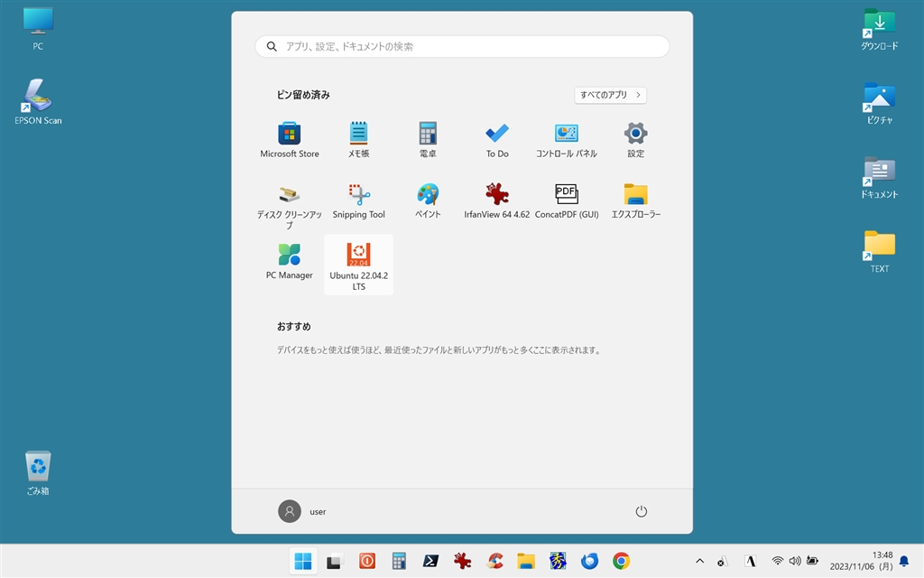Expand hidden system tray icons chevron
The height and width of the screenshot is (578, 924).
pos(699,561)
